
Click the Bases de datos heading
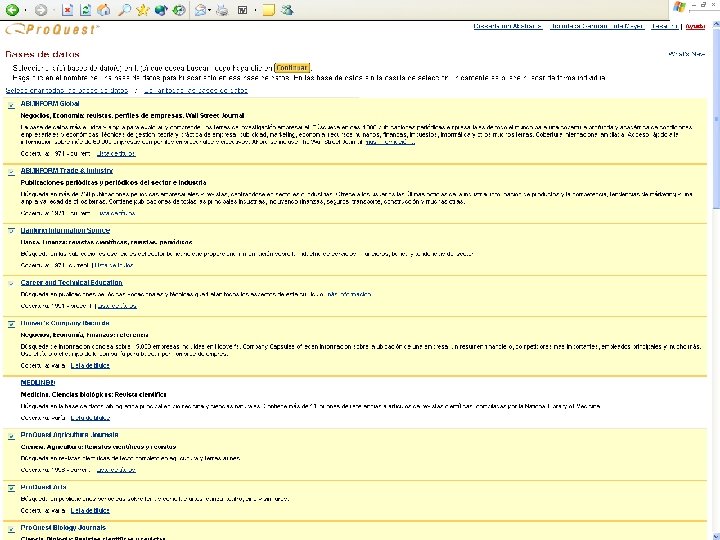pyautogui.click(x=43, y=55)
